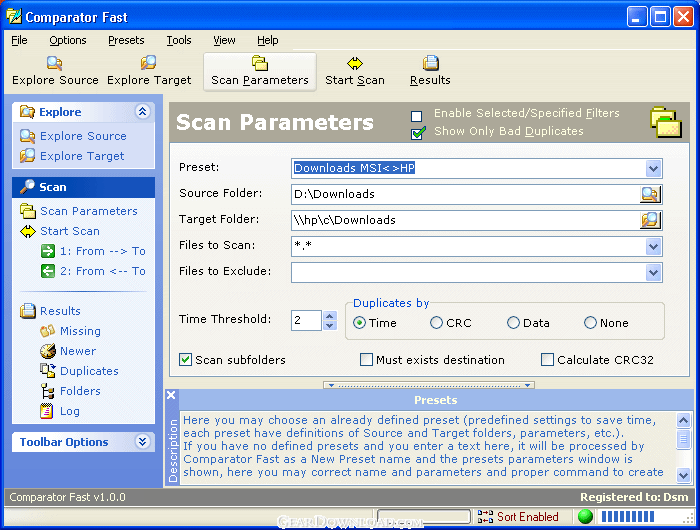The height and width of the screenshot is (530, 700).
Task: Open the Preset dropdown list
Action: (653, 169)
